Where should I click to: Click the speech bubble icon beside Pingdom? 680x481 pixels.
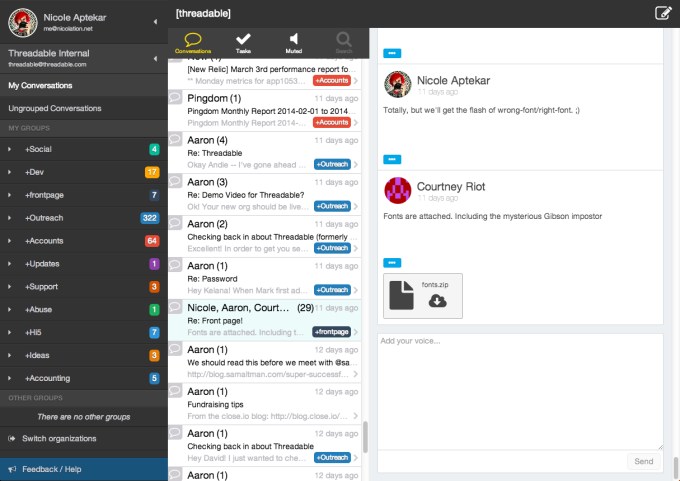click(175, 98)
